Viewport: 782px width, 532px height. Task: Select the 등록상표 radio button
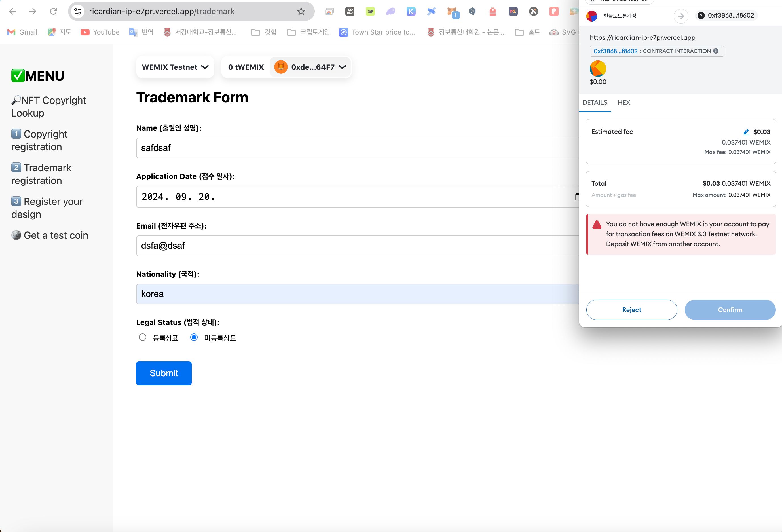click(x=143, y=337)
